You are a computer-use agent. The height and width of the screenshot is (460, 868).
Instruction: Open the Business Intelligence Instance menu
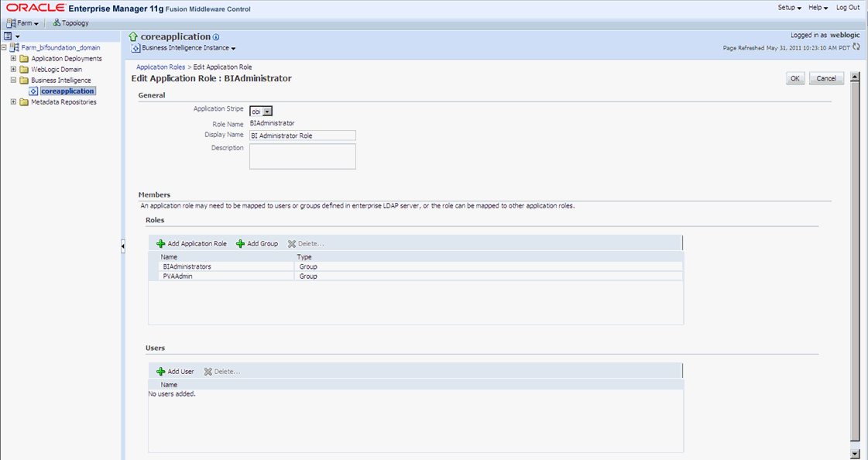(188, 48)
